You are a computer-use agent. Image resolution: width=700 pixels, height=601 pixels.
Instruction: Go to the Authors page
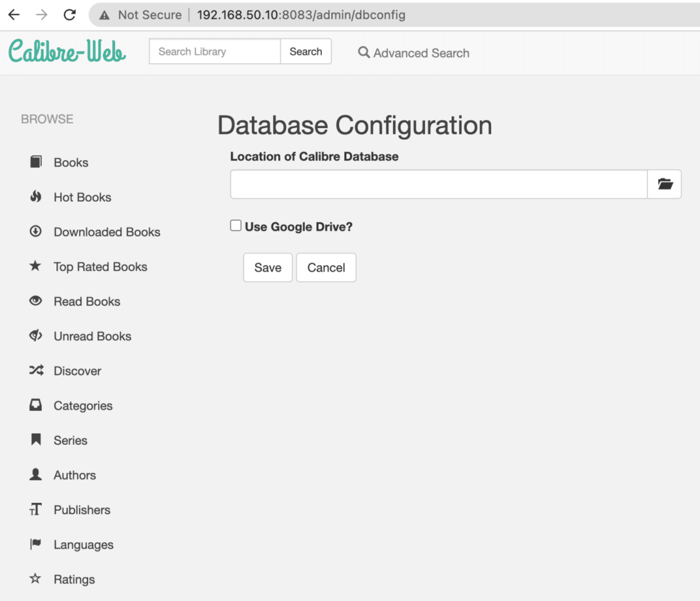coord(74,475)
